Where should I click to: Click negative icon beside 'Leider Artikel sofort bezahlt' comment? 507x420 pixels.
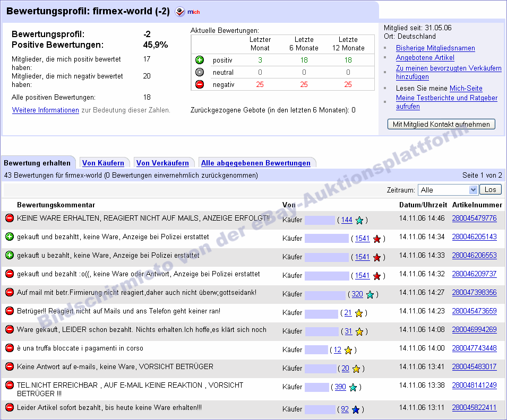(10, 407)
